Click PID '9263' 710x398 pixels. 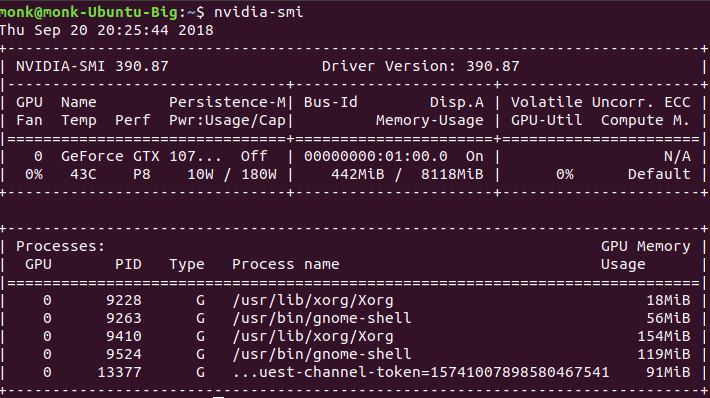(x=124, y=318)
